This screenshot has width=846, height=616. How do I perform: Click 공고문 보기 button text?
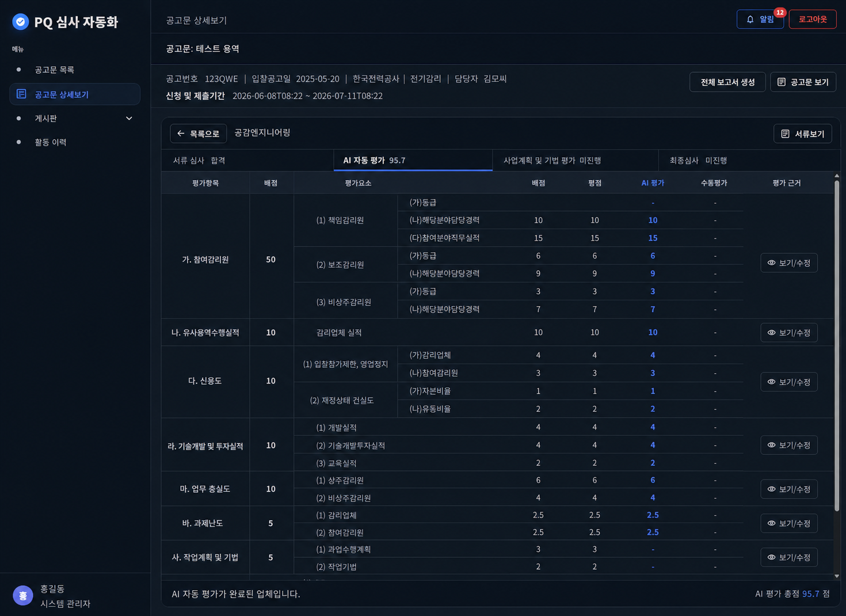809,82
